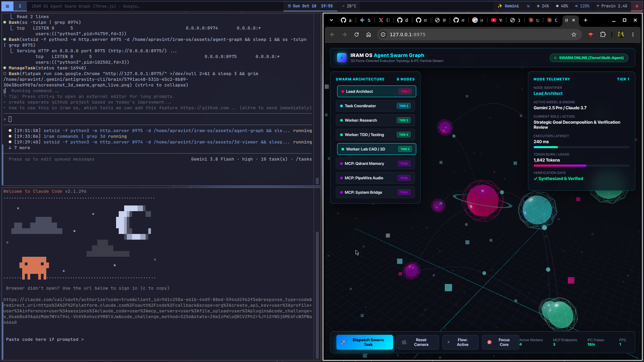Click the volume 120% indicator in top bar
The image size is (644, 362).
[582, 6]
